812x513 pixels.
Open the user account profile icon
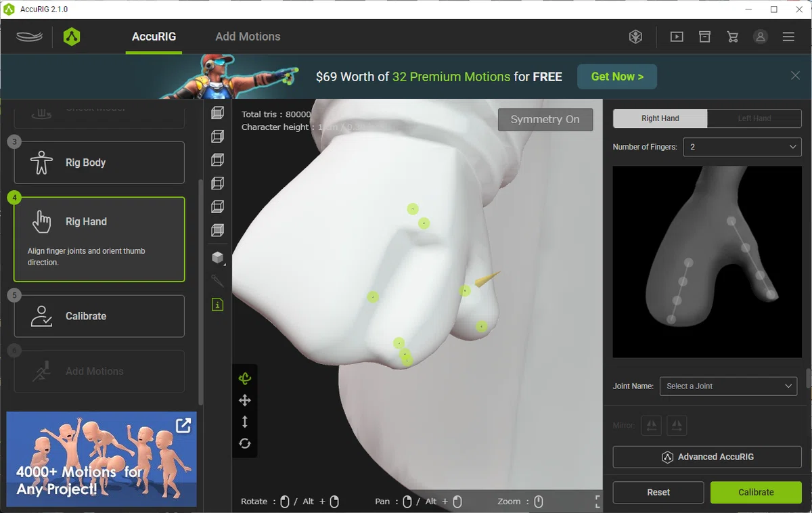761,37
